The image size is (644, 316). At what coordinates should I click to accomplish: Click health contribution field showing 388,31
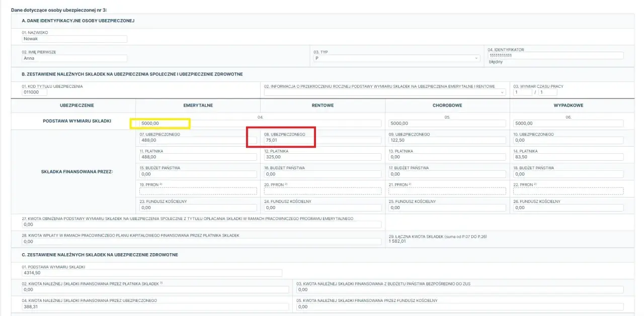155,306
